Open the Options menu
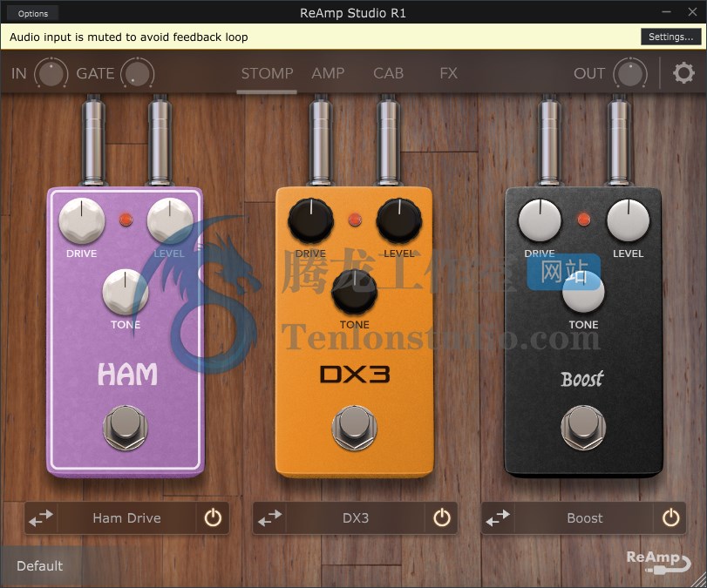The image size is (707, 588). [33, 14]
